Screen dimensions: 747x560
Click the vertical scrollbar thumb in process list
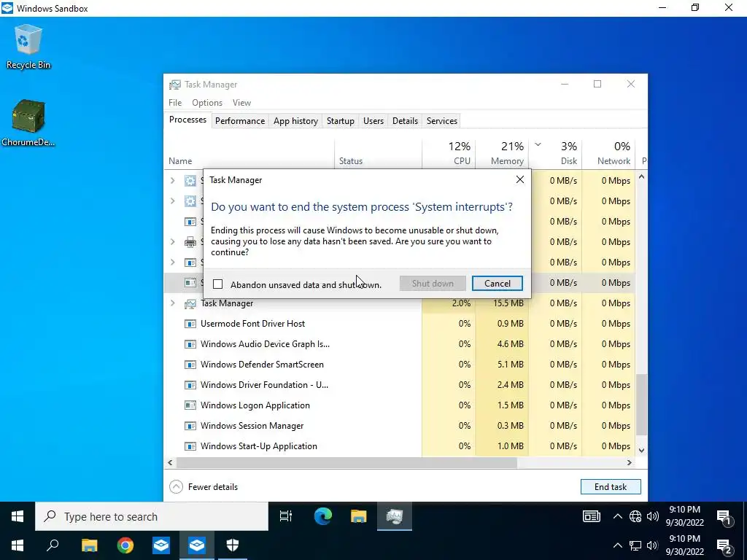pyautogui.click(x=641, y=404)
